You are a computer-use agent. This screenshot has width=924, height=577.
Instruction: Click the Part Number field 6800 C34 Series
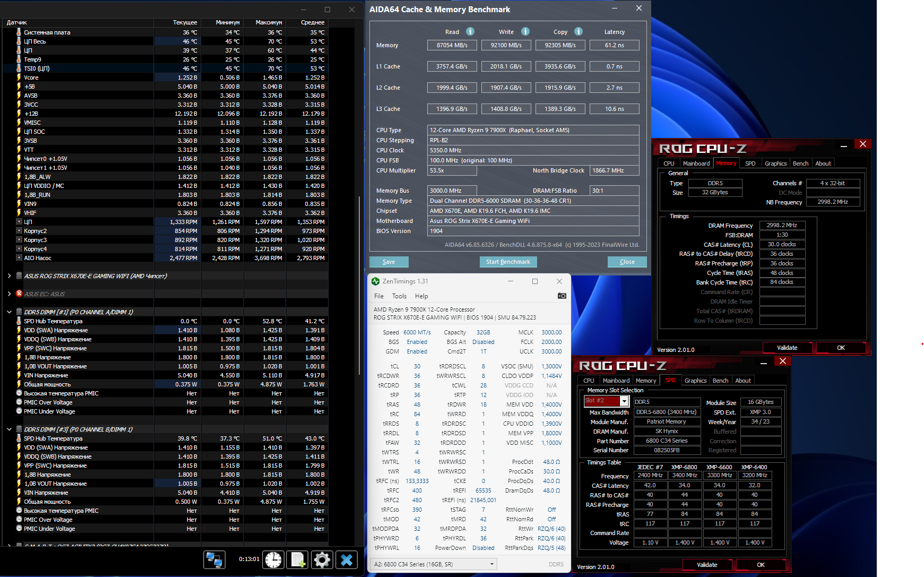click(667, 441)
